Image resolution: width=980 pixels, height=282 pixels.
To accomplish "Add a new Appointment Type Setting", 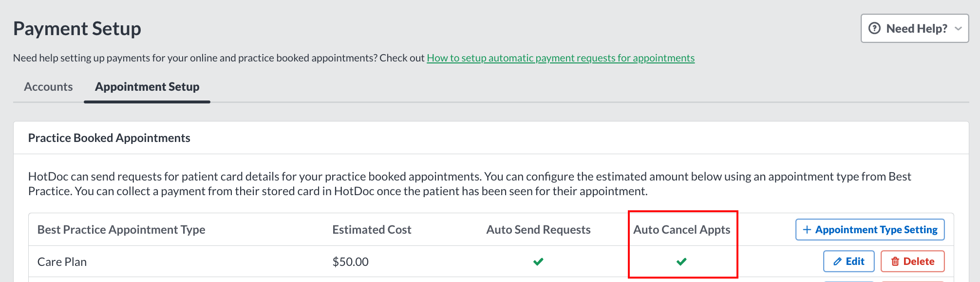I will 870,230.
